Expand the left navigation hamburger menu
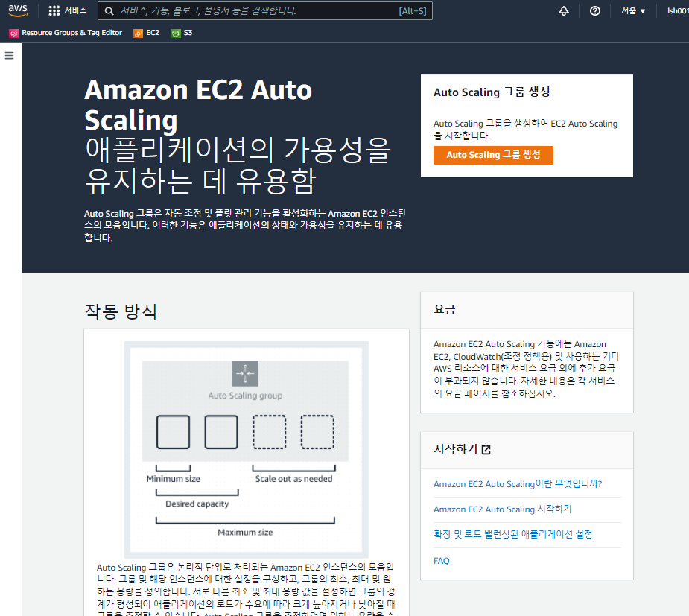 [9, 56]
